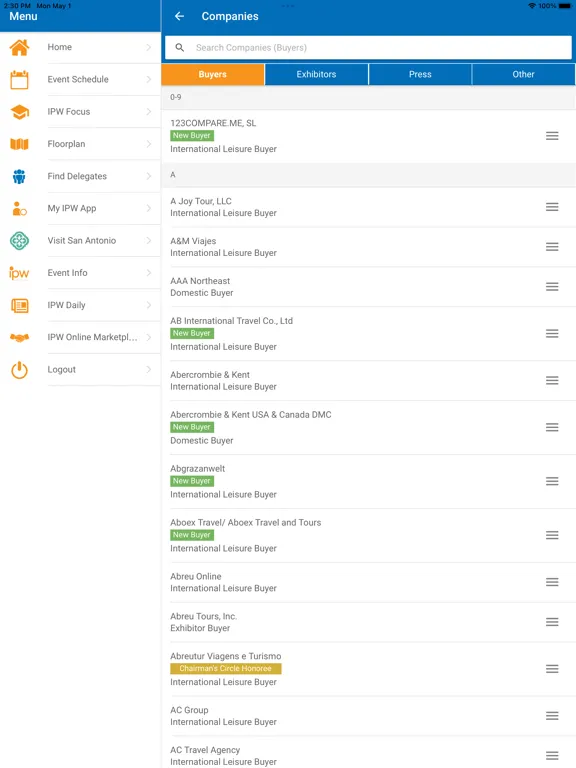
Task: Tap the Floorplan map icon
Action: 20,144
